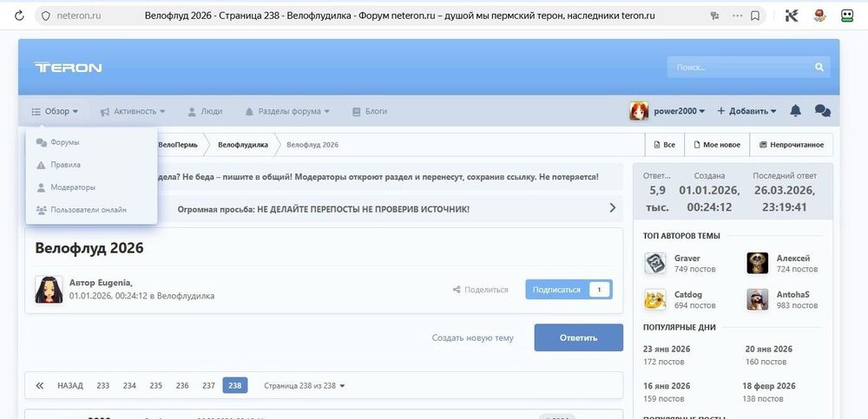Click the magnifier search icon in header
The height and width of the screenshot is (419, 868).
[819, 68]
